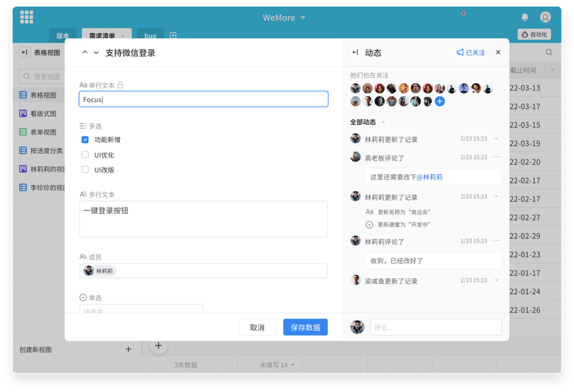Toggle the 已关注 follow button
574x392 pixels.
coord(471,53)
